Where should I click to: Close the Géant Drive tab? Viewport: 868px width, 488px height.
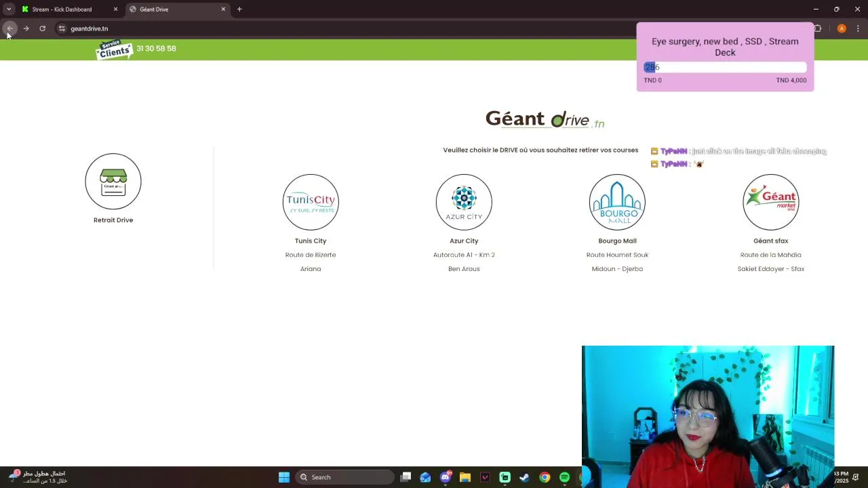(223, 9)
